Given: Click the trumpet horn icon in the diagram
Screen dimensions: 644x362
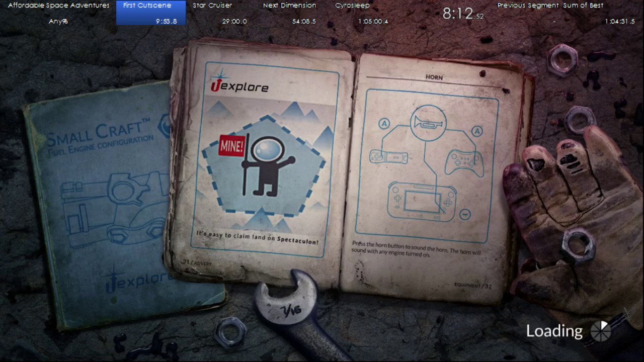Looking at the screenshot, I should [x=428, y=123].
